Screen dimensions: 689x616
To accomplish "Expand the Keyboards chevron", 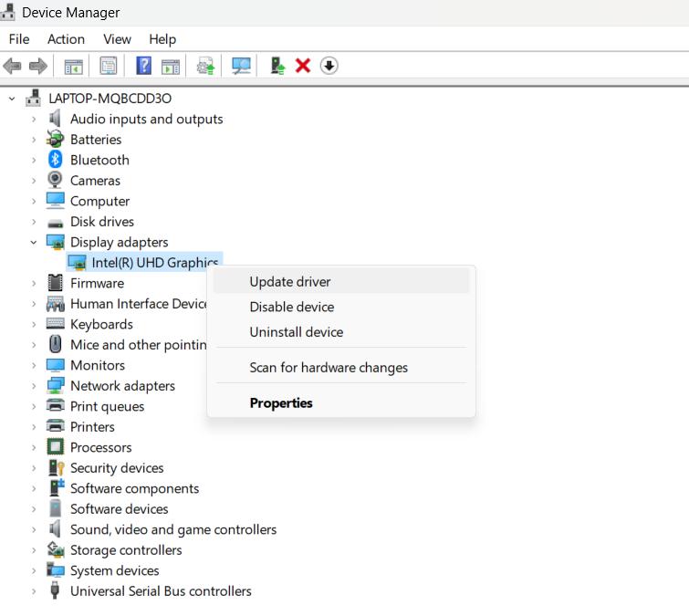I will pos(34,324).
